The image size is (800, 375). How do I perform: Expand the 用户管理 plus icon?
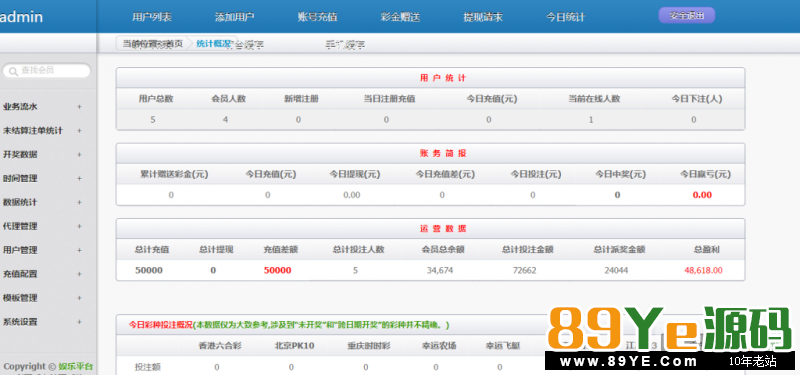(79, 250)
